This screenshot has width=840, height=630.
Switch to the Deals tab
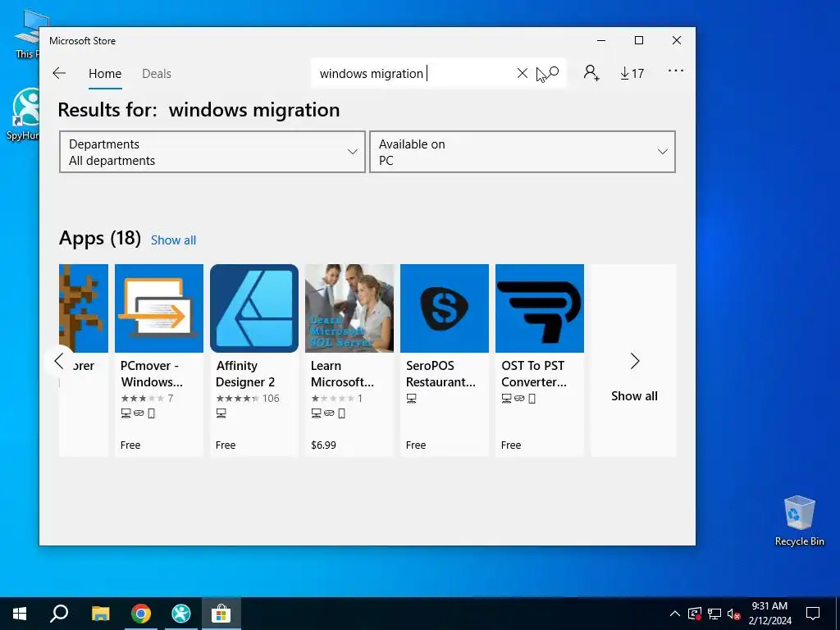(157, 73)
